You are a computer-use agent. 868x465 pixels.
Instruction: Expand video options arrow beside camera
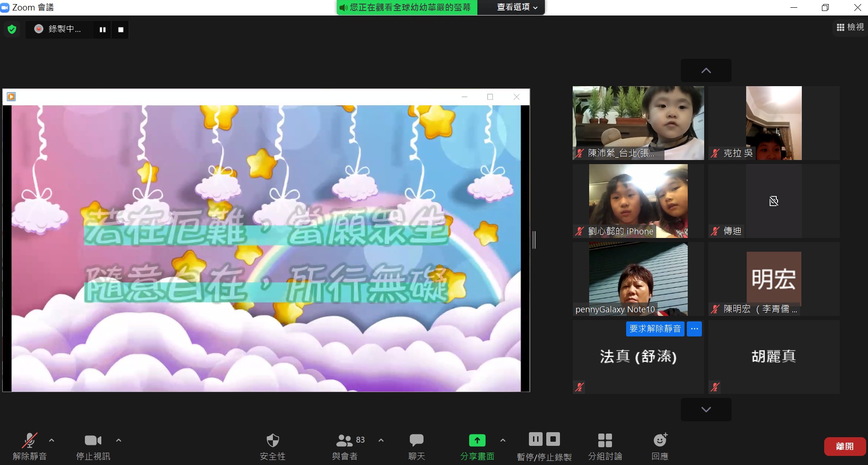click(x=119, y=440)
